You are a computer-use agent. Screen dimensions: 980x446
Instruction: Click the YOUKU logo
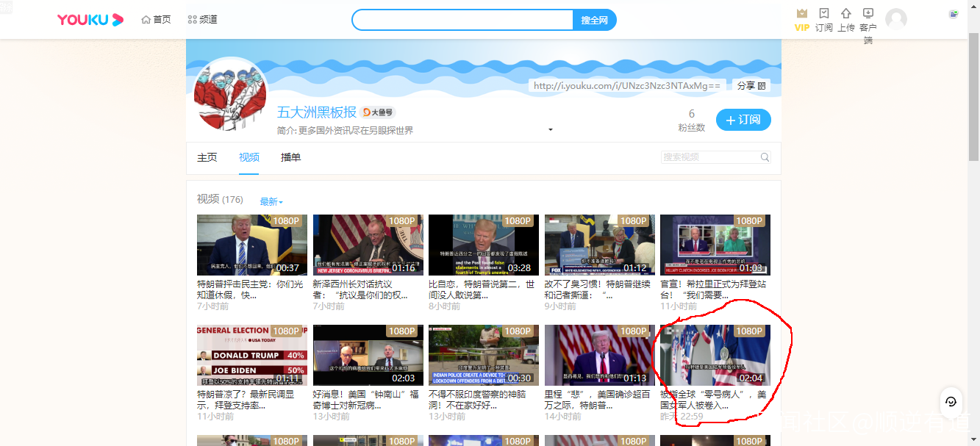pos(90,20)
